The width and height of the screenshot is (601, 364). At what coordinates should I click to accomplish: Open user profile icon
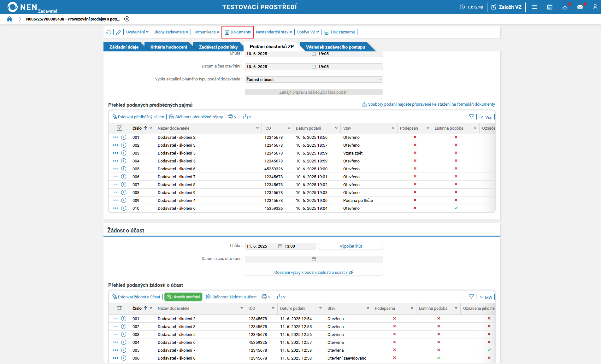click(595, 7)
